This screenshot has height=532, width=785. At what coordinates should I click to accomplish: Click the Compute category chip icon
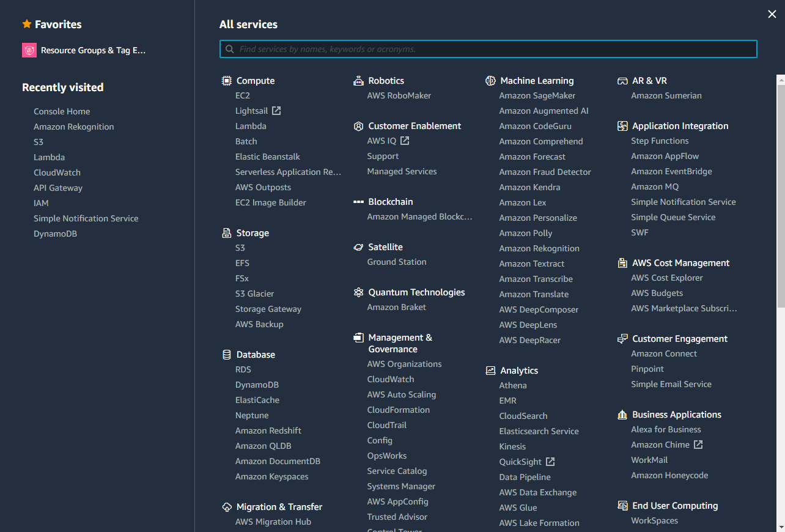pos(226,81)
